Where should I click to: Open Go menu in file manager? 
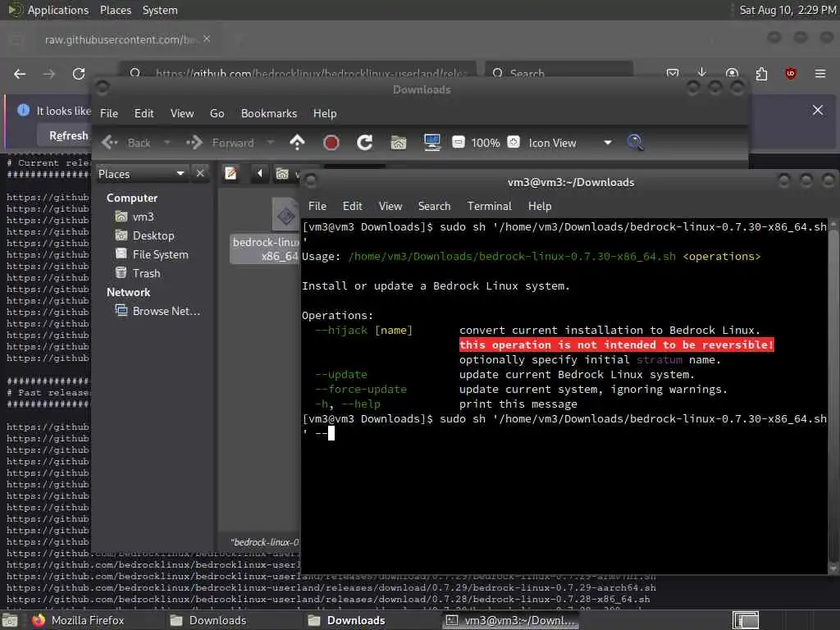[x=217, y=113]
